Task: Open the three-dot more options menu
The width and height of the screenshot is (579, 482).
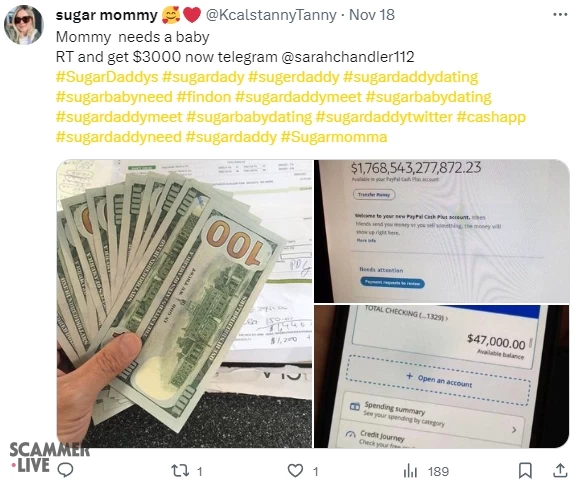Action: (560, 15)
